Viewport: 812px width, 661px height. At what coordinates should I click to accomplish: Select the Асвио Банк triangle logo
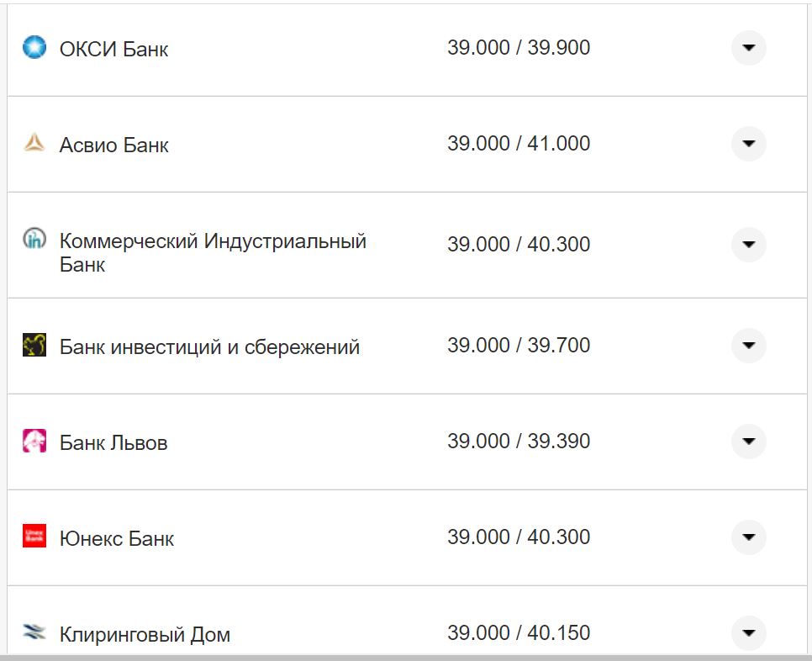(34, 144)
